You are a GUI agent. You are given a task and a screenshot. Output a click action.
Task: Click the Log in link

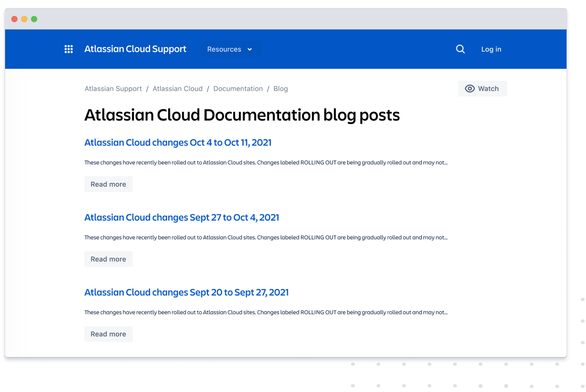(x=491, y=49)
